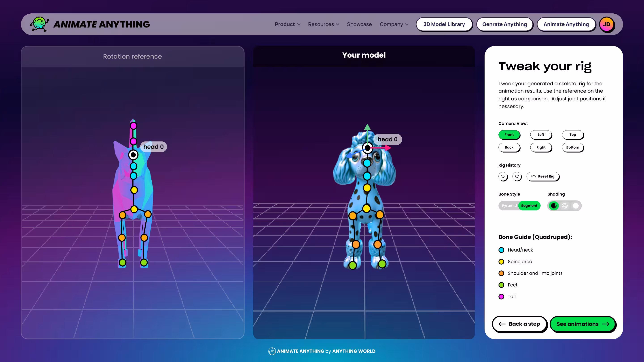Click left orange shoulder joint in Rotation reference
The width and height of the screenshot is (644, 362).
[x=123, y=215]
